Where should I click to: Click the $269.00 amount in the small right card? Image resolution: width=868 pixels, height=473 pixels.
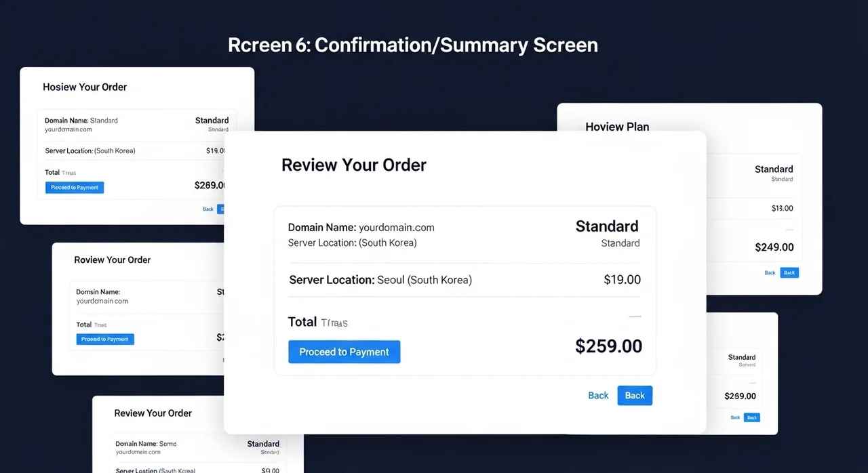click(740, 396)
